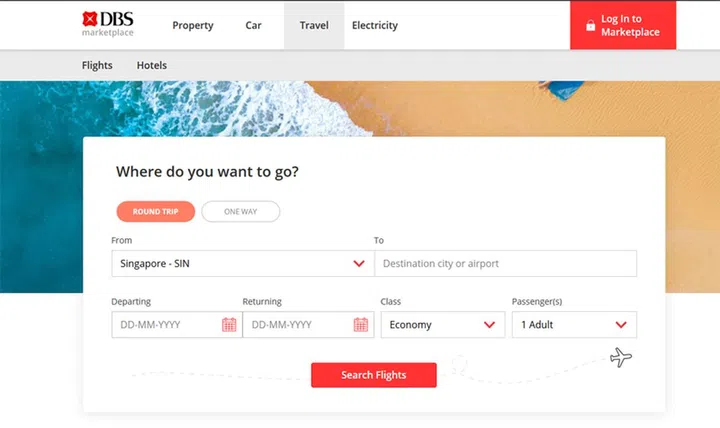The height and width of the screenshot is (428, 720).
Task: Switch to the Flights tab
Action: tap(97, 66)
